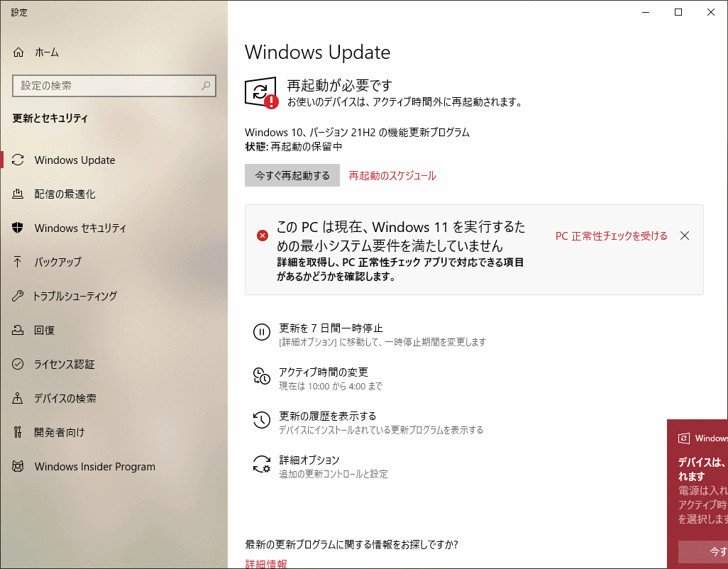
Task: Click the Windows セキュリティ shield icon
Action: (18, 228)
